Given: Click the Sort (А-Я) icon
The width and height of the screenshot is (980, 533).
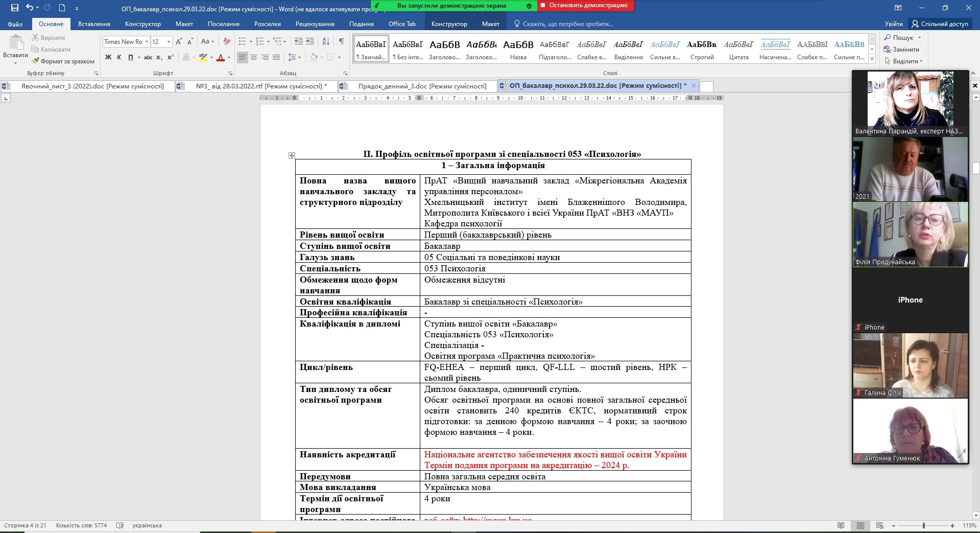Looking at the screenshot, I should [x=327, y=41].
